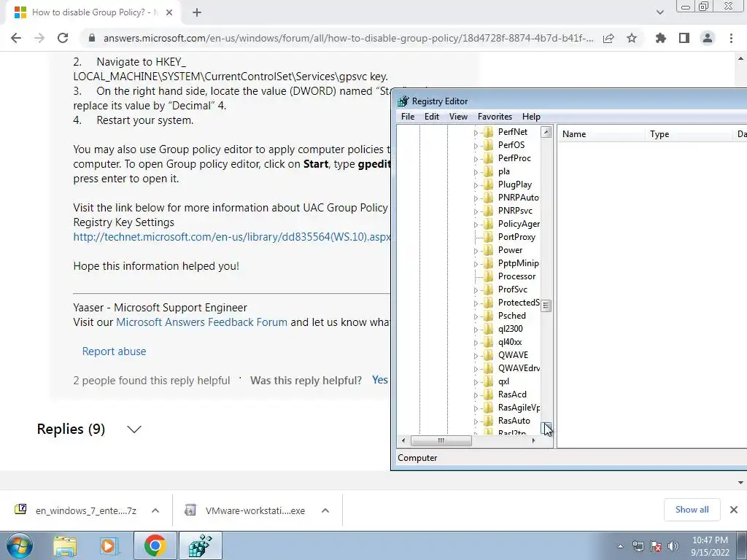Open the Windows Start orb

(x=19, y=545)
